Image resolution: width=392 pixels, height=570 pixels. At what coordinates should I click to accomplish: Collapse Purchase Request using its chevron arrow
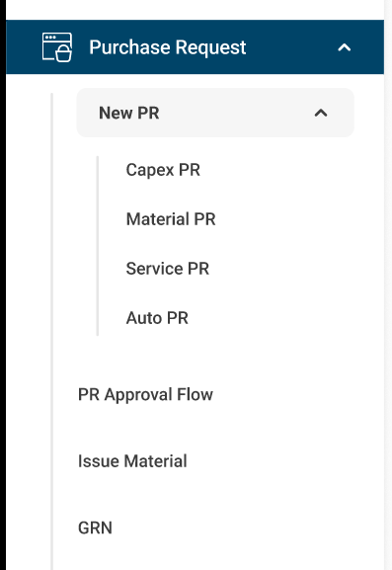point(344,47)
